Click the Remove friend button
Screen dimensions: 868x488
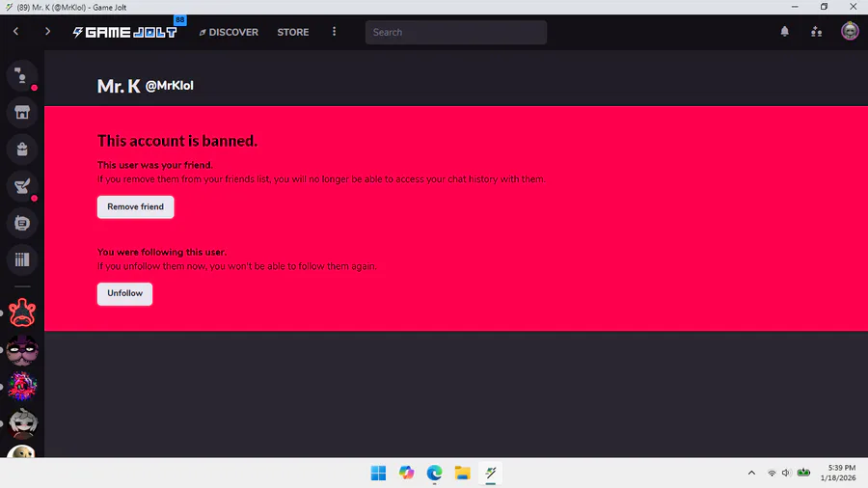(136, 207)
